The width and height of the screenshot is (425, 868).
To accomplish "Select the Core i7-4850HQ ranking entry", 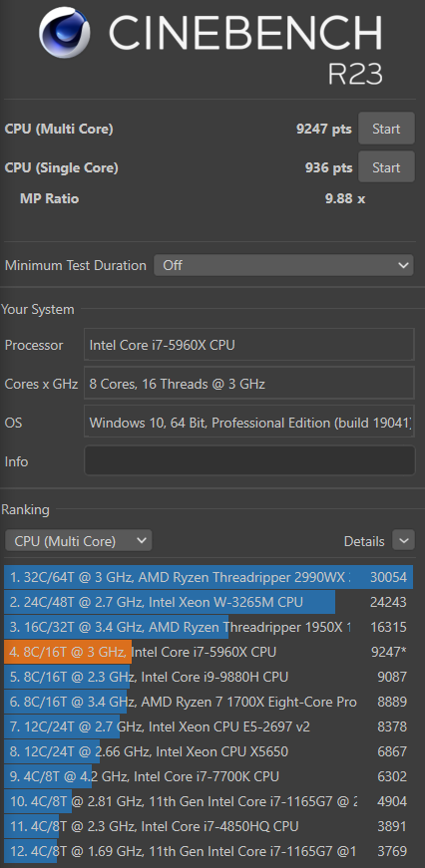I will coord(209,826).
